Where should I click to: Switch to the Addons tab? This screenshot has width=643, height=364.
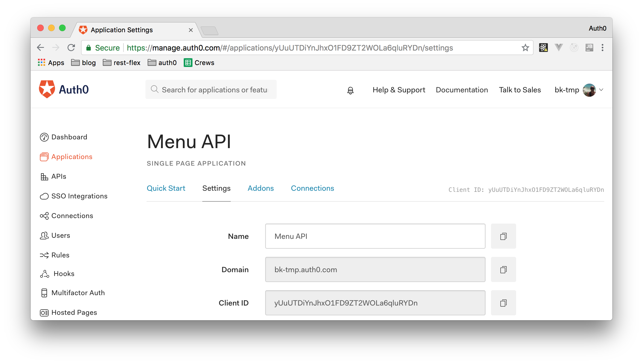pos(261,188)
